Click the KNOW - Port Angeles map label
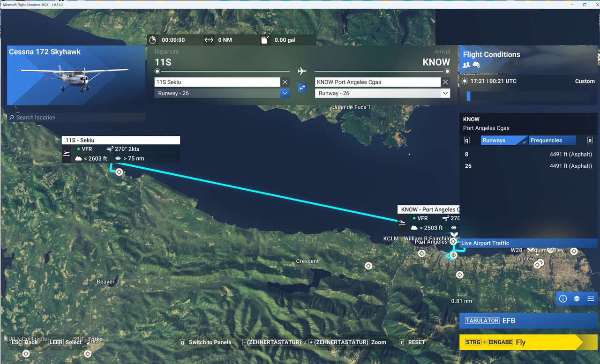Image resolution: width=600 pixels, height=364 pixels. point(428,210)
